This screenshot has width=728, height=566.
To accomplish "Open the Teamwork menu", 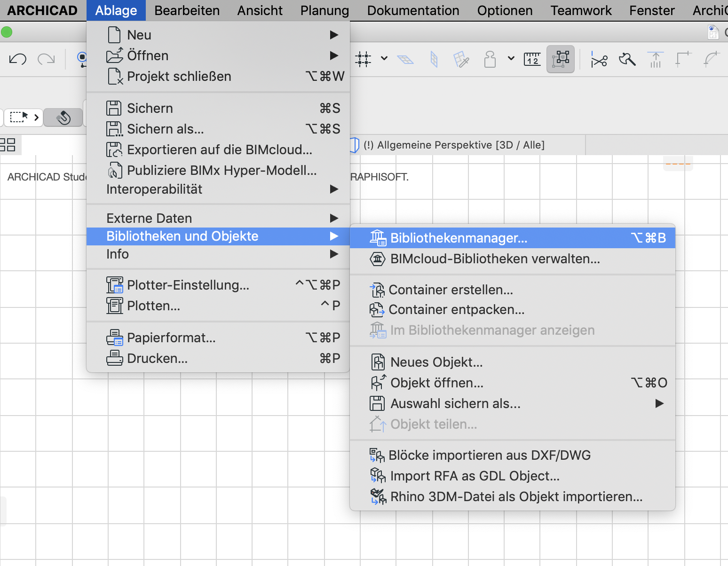I will click(581, 10).
